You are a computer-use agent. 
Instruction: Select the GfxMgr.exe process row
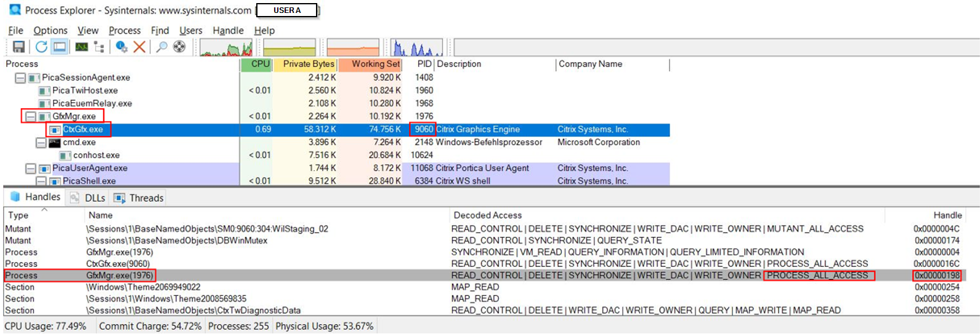point(336,117)
